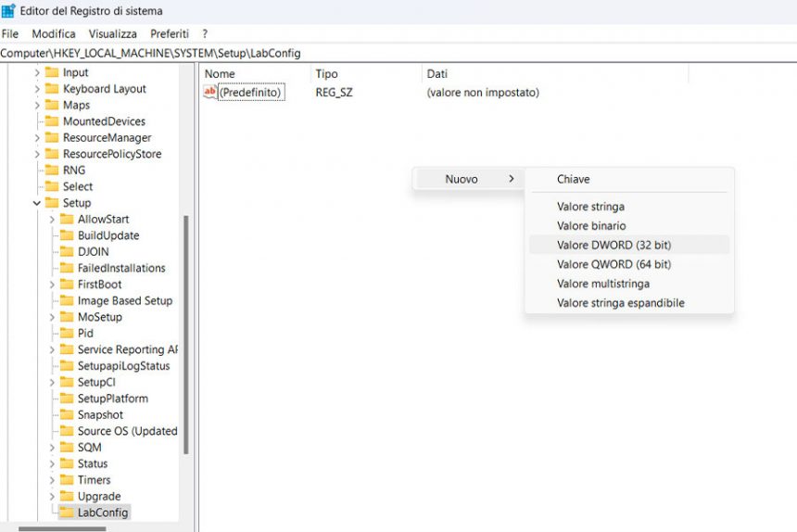Select the Source OS (Updated key
Image resolution: width=797 pixels, height=532 pixels.
click(x=128, y=431)
